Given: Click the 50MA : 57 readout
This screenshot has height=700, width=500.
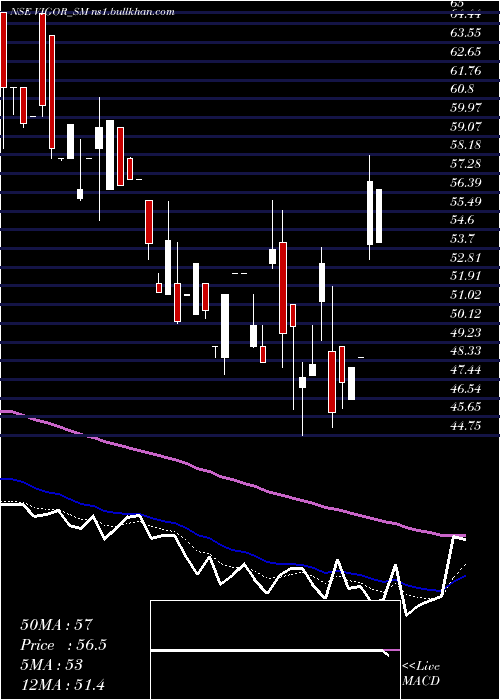Looking at the screenshot, I should tap(56, 625).
